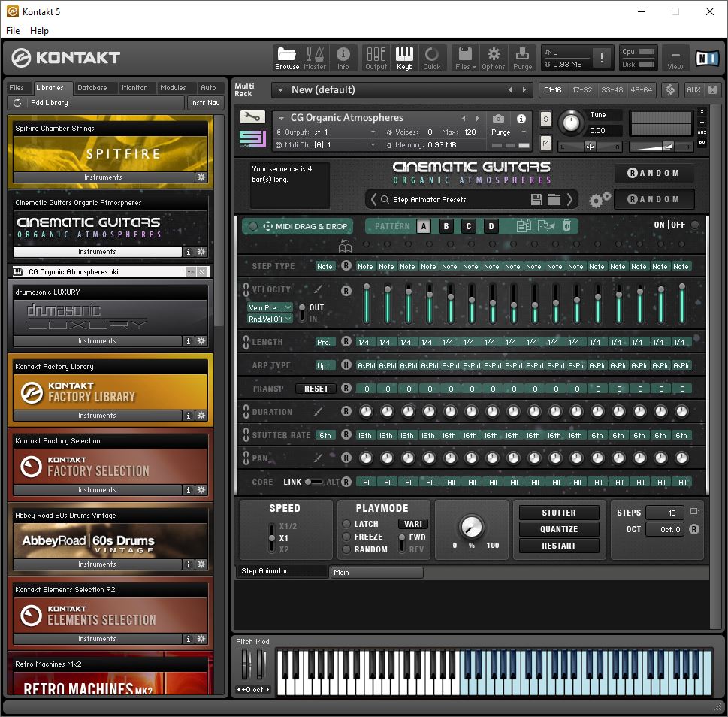Toggle the CORE LINK/ALT switch
The height and width of the screenshot is (717, 728).
pos(313,482)
